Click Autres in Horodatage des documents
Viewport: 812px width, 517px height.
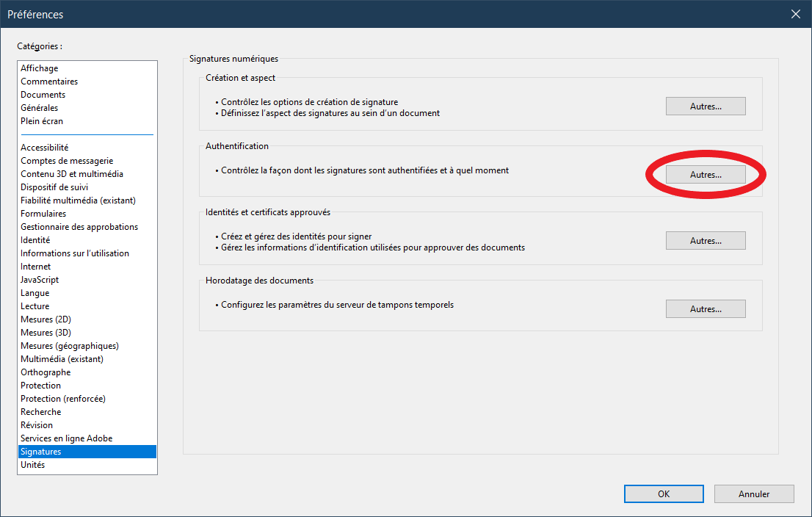pos(706,309)
